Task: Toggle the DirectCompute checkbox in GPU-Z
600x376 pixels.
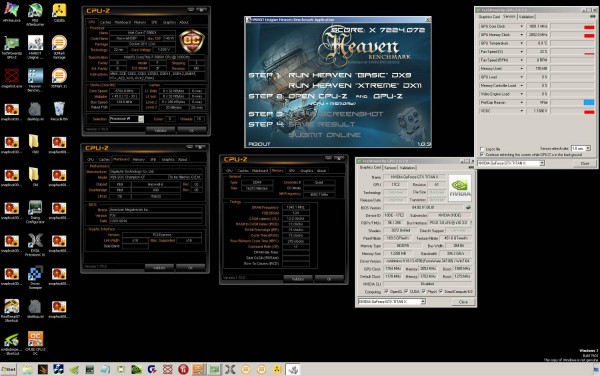Action: point(442,291)
